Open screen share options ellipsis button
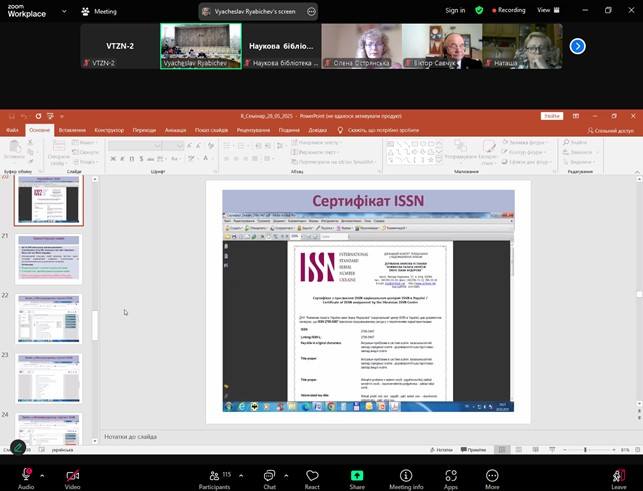The height and width of the screenshot is (491, 643). point(311,11)
